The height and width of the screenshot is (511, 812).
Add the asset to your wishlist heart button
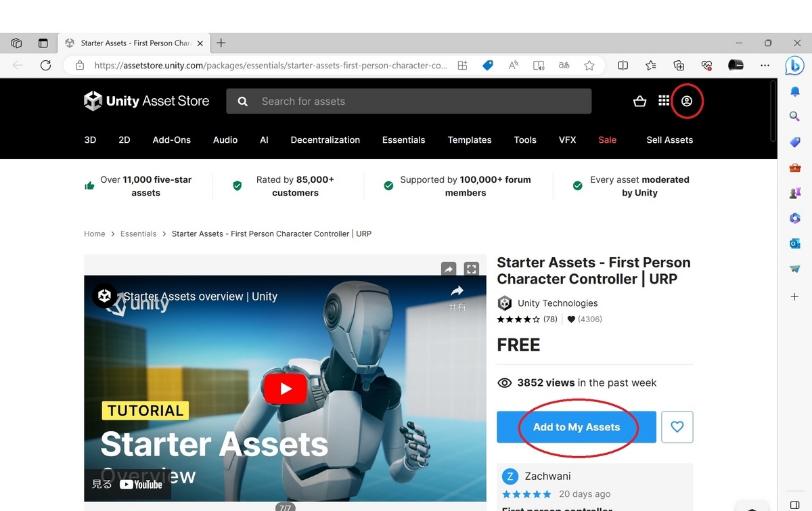point(677,426)
